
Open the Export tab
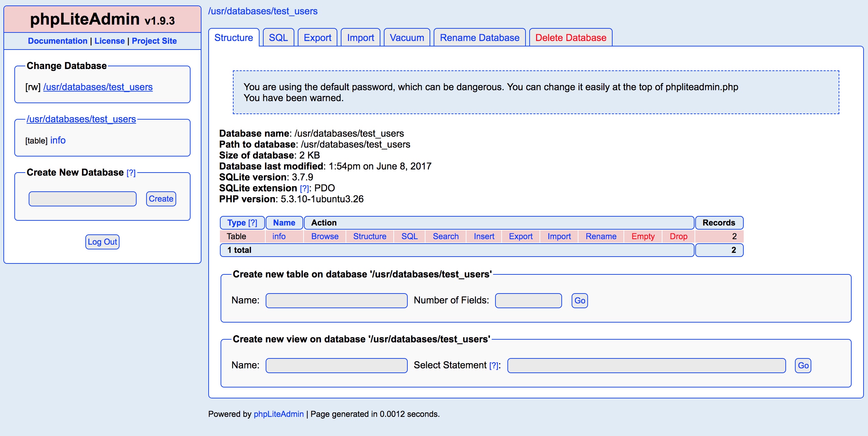pos(317,38)
